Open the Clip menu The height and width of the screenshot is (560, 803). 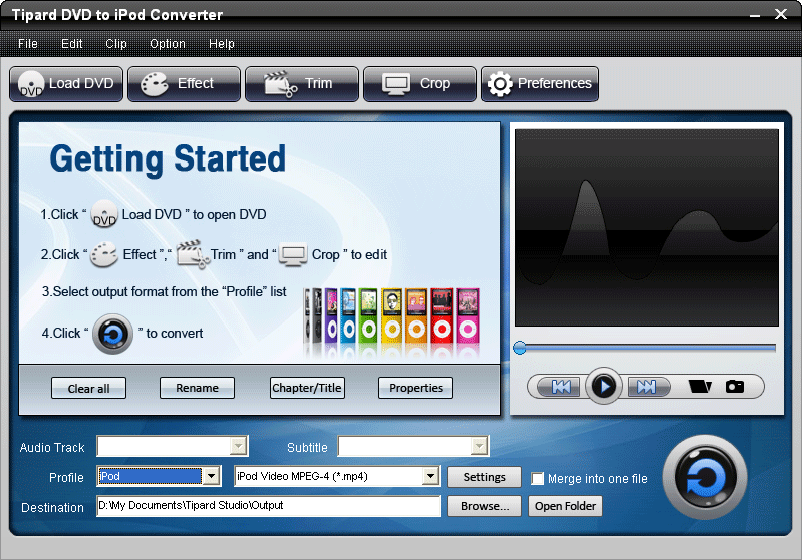(116, 44)
